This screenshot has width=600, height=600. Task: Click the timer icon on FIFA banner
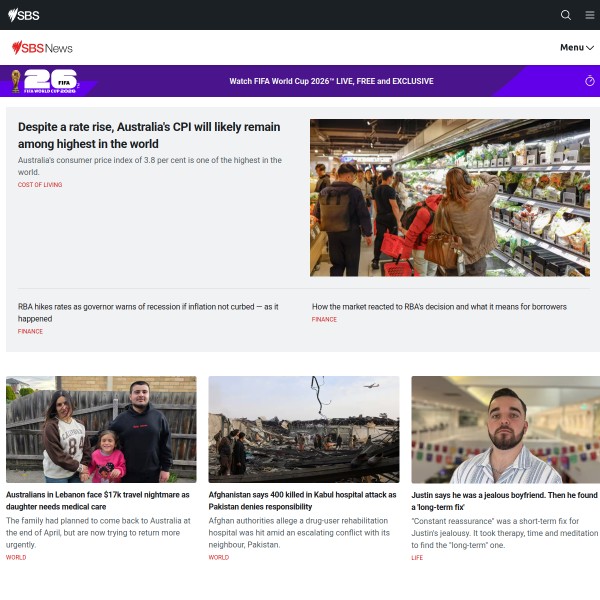tap(590, 81)
